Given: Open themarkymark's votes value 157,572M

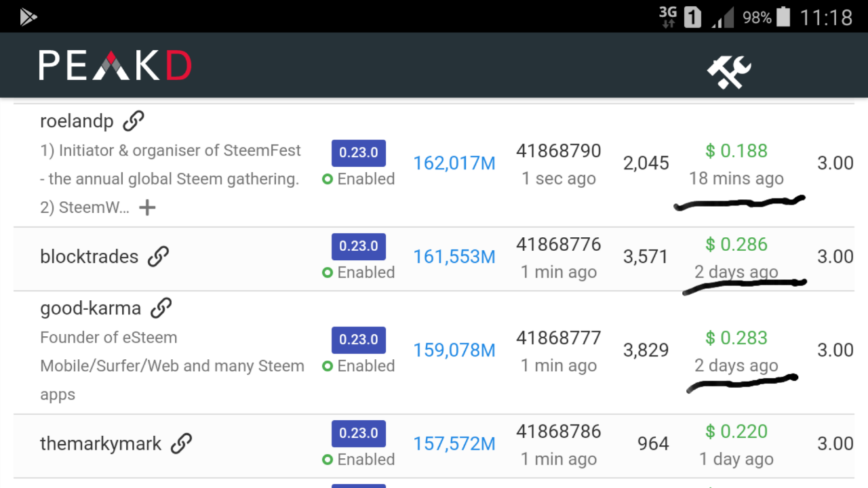Looking at the screenshot, I should [454, 444].
